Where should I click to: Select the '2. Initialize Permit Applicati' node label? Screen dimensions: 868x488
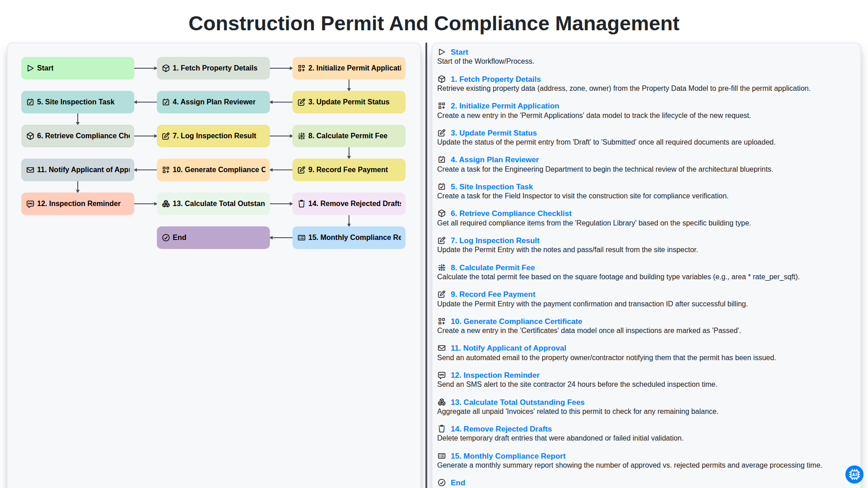point(354,68)
